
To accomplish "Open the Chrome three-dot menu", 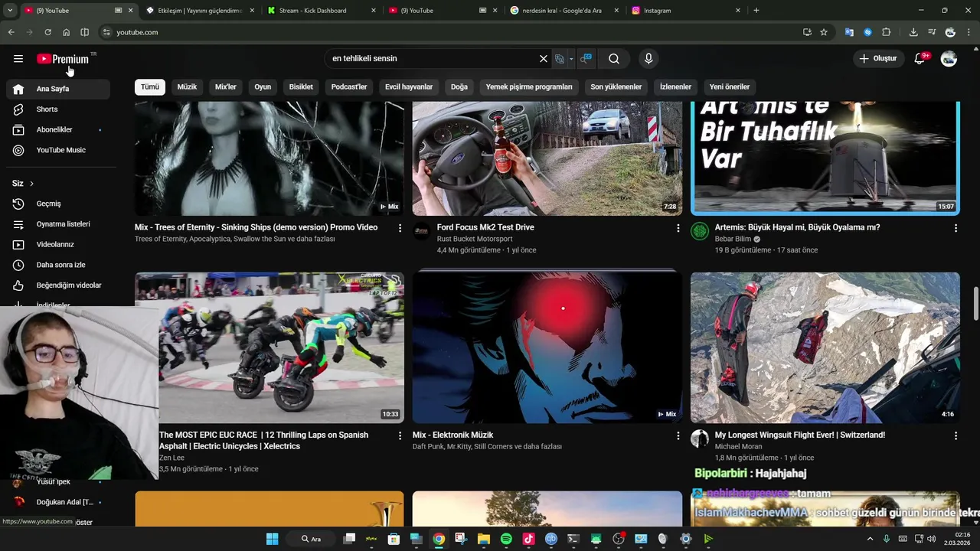I will tap(969, 32).
